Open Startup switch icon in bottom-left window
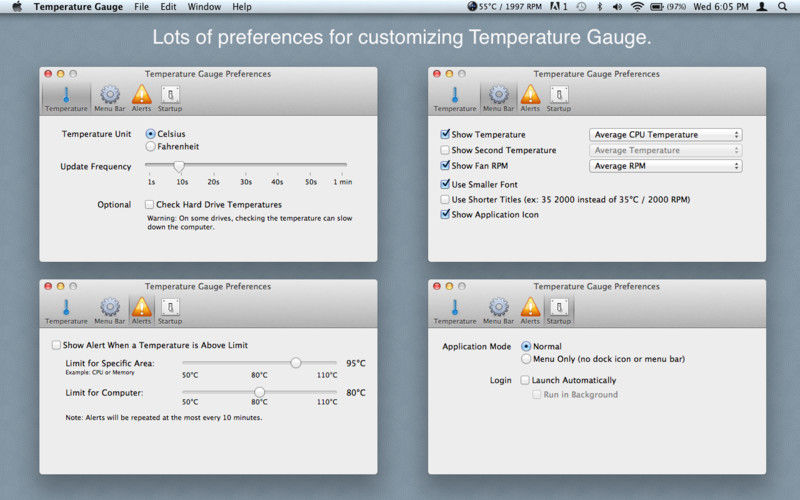The image size is (800, 500). [170, 307]
